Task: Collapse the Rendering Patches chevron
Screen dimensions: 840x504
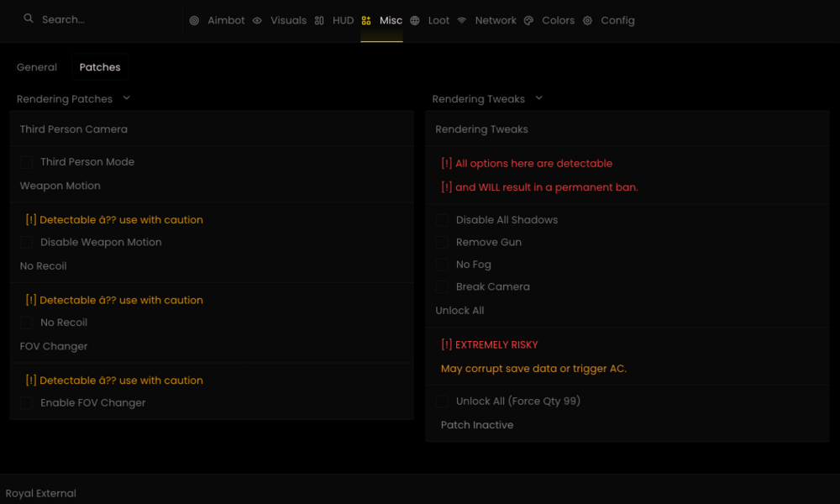Action: coord(127,98)
